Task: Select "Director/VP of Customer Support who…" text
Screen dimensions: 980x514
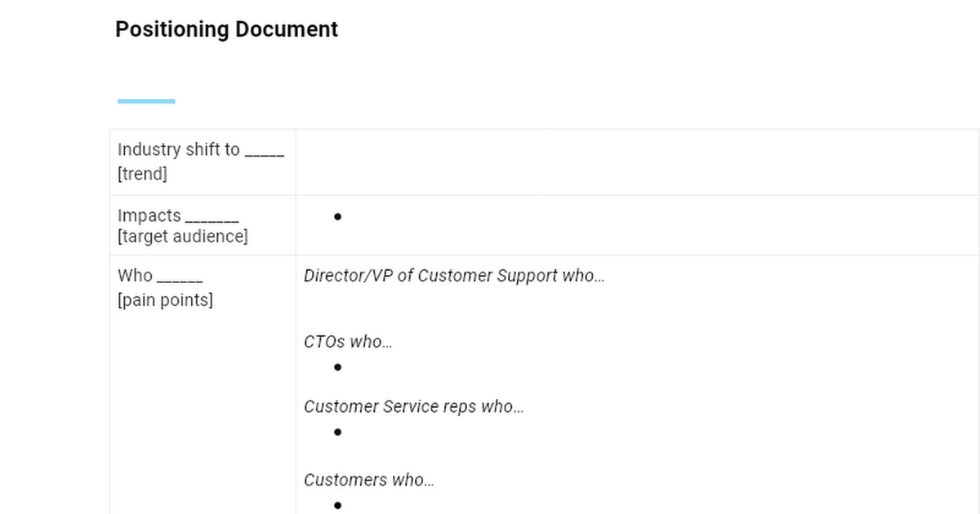Action: click(x=454, y=276)
